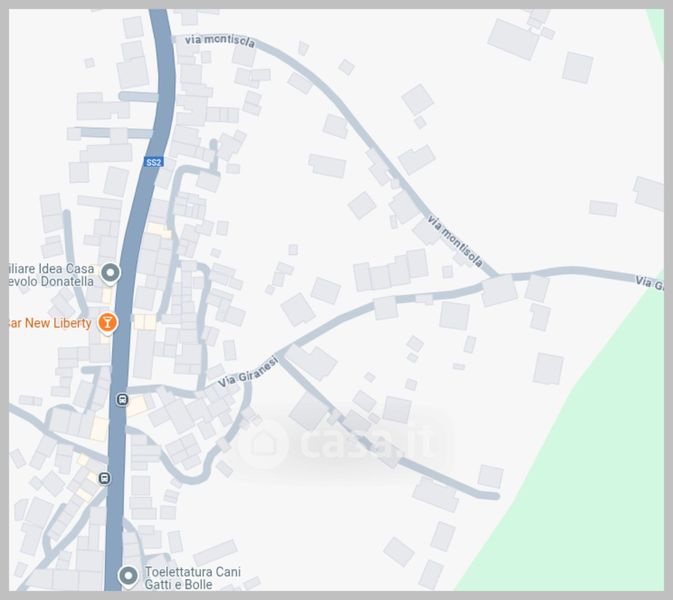This screenshot has height=600, width=673.
Task: Select the lower bus stop icon on SS2
Action: click(104, 478)
